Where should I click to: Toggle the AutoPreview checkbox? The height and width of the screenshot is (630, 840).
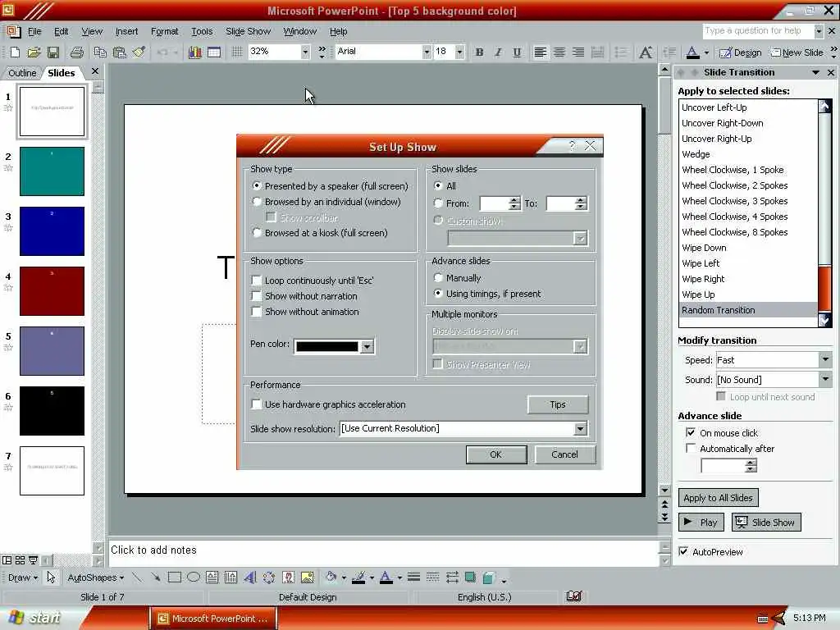pos(683,551)
